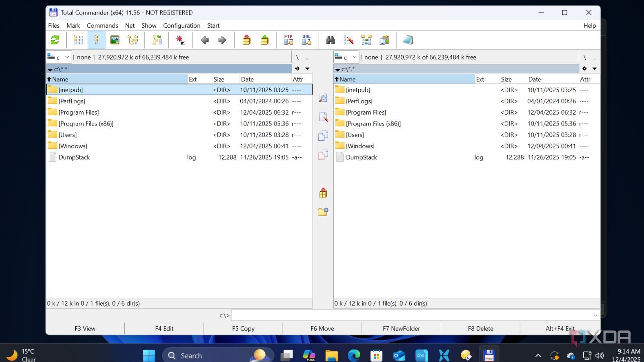The image size is (644, 362).
Task: Open the Commands menu
Action: pyautogui.click(x=103, y=25)
